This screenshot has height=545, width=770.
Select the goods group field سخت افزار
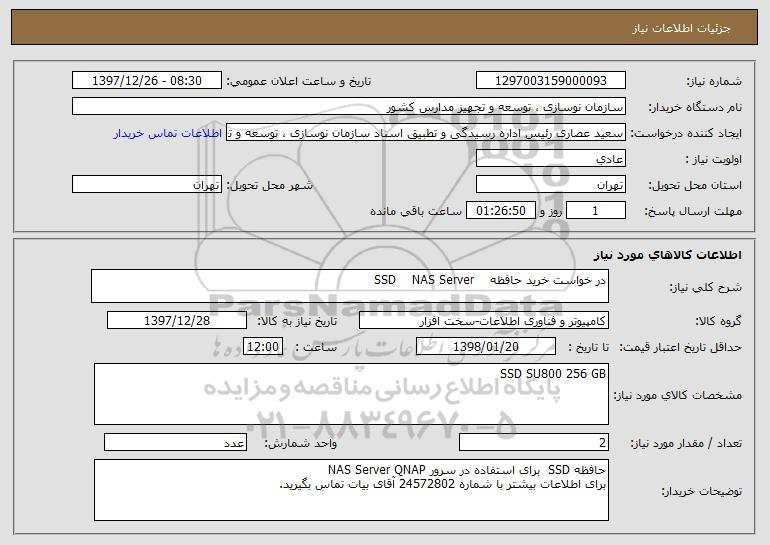pos(484,321)
